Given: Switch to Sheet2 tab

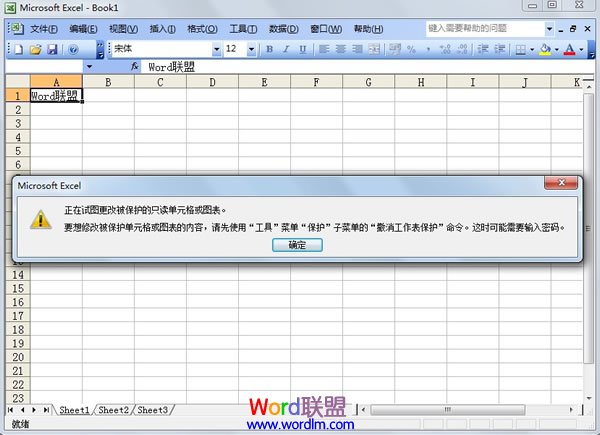Looking at the screenshot, I should point(113,410).
